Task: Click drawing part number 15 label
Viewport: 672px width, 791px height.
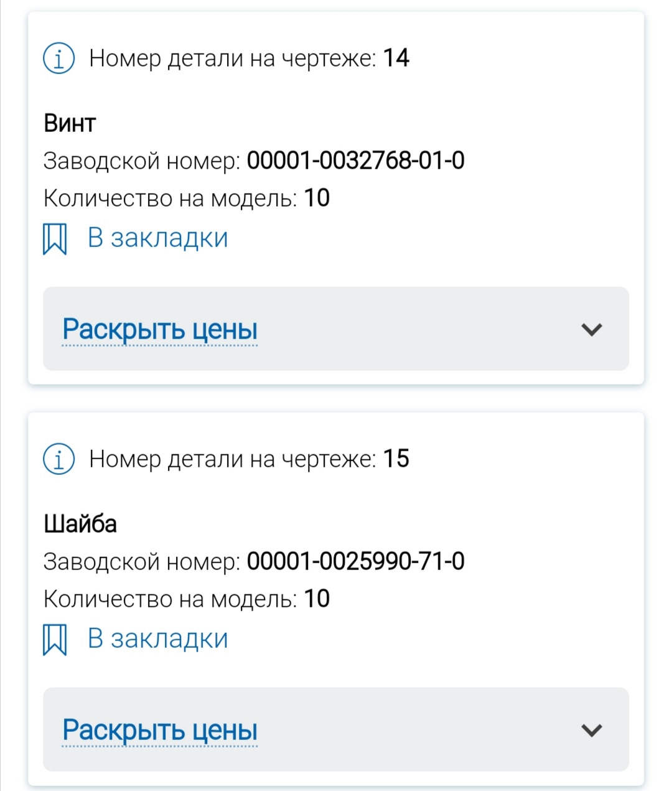Action: [x=249, y=459]
